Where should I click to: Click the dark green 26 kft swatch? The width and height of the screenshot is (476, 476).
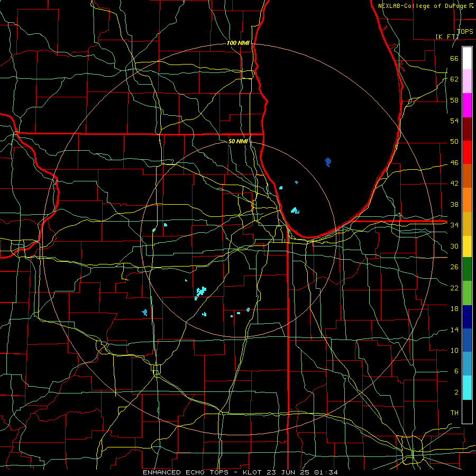click(467, 269)
